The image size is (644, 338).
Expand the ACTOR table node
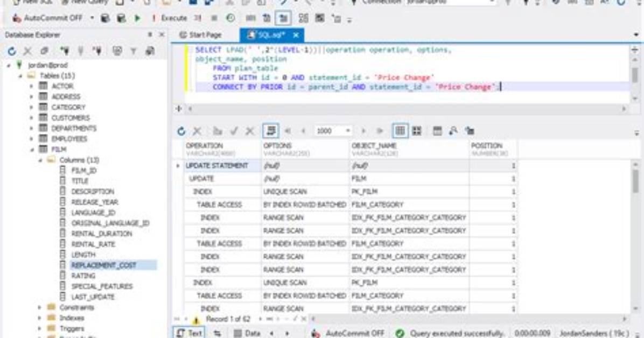[32, 86]
